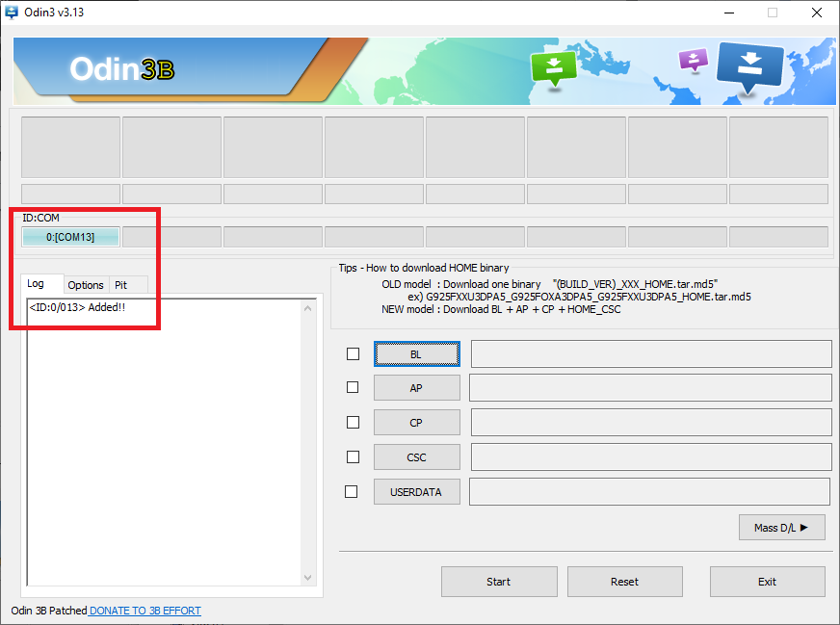Click the AP file path field
This screenshot has width=840, height=625.
[650, 387]
